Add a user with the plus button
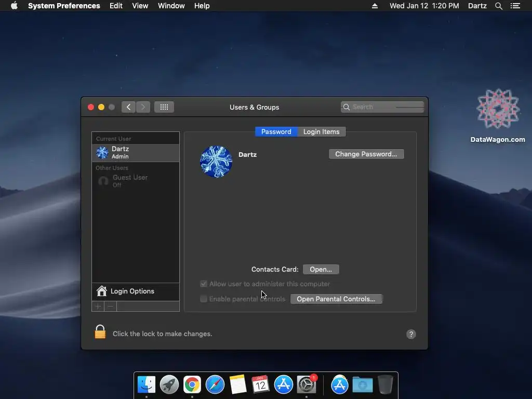This screenshot has width=532, height=399. [98, 306]
